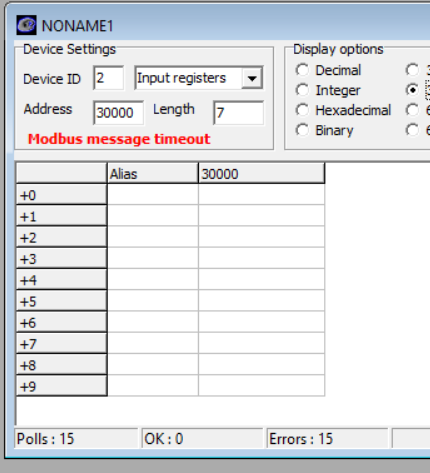430x473 pixels.
Task: Open the Input registers dropdown arrow
Action: point(252,78)
